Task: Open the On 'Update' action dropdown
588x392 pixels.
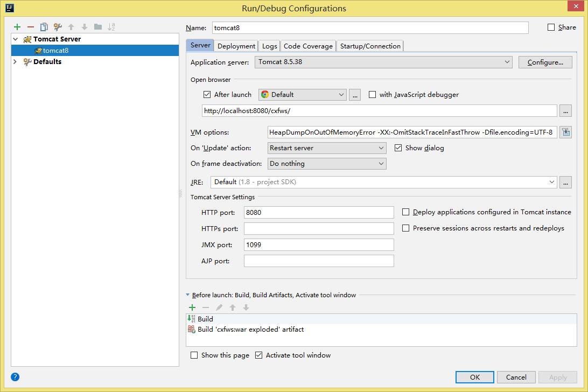Action: (x=327, y=148)
